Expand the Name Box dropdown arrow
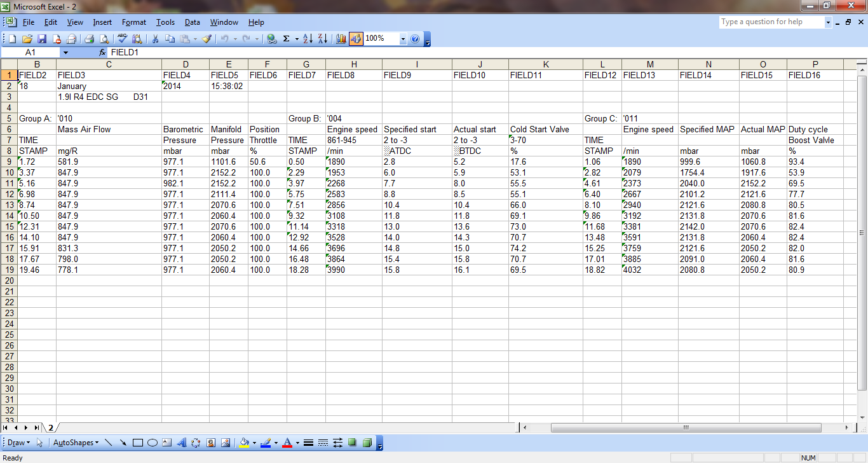The width and height of the screenshot is (868, 463). tap(65, 52)
